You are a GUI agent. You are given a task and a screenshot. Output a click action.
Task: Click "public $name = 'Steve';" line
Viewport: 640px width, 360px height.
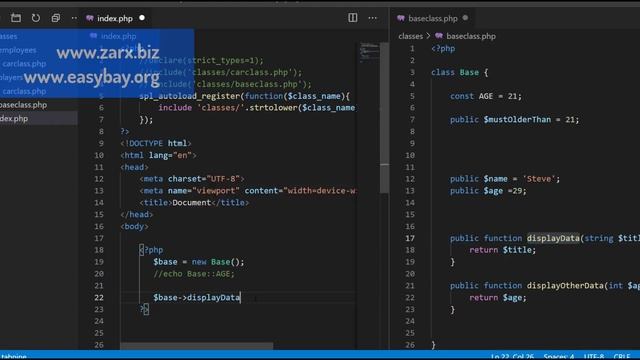[505, 179]
